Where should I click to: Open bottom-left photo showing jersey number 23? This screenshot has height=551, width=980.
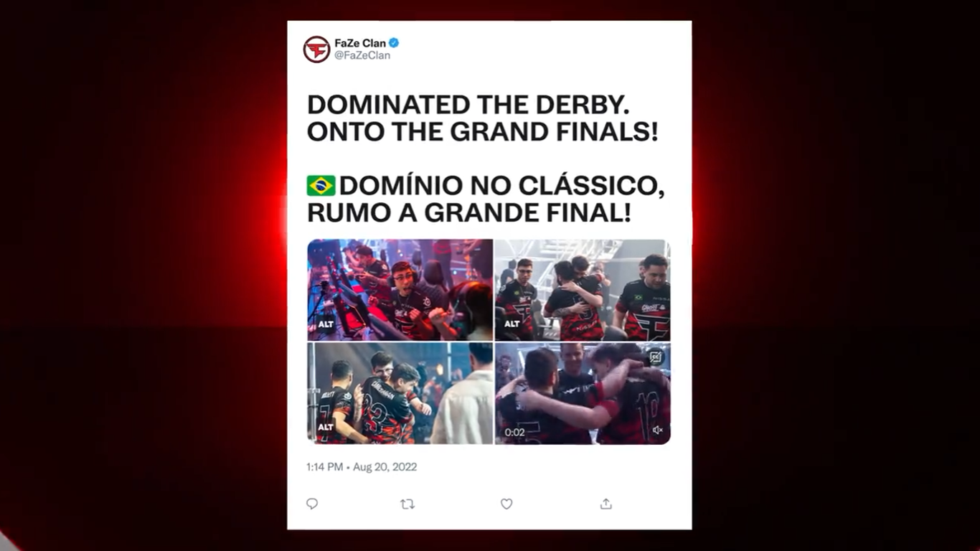click(400, 393)
